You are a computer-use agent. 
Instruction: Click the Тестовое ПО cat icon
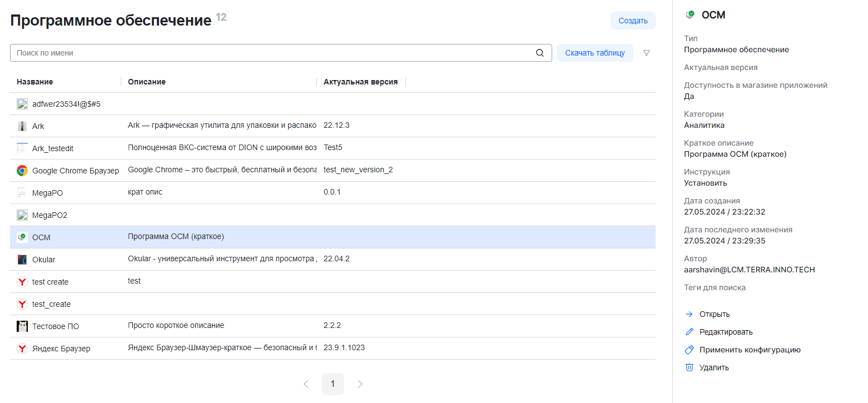tap(22, 326)
